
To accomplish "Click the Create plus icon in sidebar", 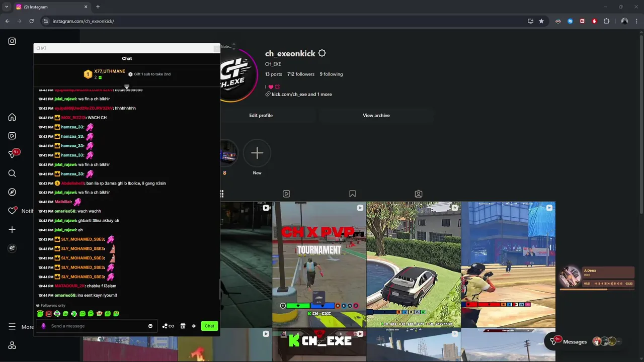I will pos(12,230).
